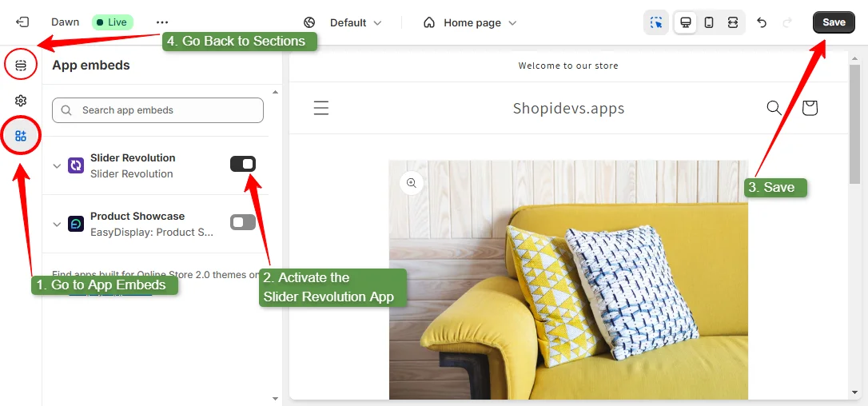
Task: Click the Dawn theme name
Action: 66,22
